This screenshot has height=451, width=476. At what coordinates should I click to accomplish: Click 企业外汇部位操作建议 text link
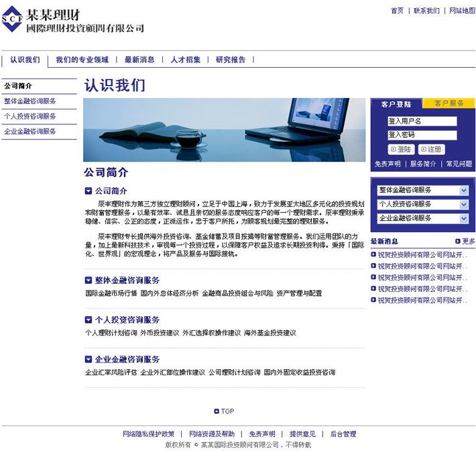pos(173,372)
